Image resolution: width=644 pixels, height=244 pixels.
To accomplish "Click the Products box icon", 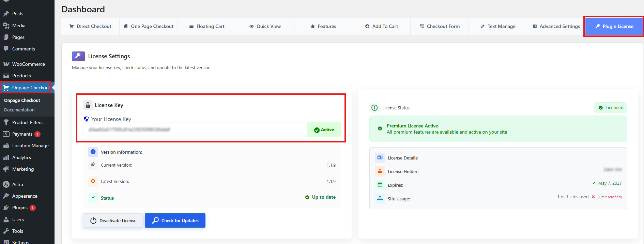I will point(6,76).
